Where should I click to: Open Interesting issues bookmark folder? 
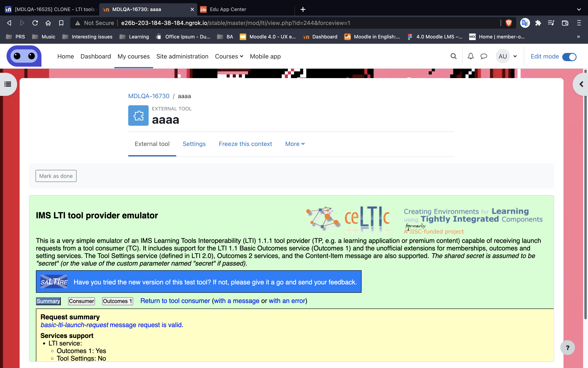click(x=87, y=37)
